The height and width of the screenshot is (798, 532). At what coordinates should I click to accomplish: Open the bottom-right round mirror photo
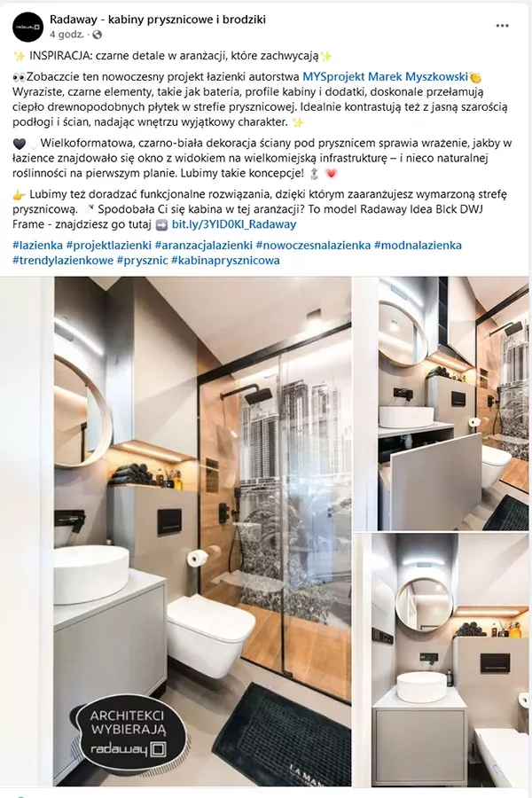tap(442, 660)
